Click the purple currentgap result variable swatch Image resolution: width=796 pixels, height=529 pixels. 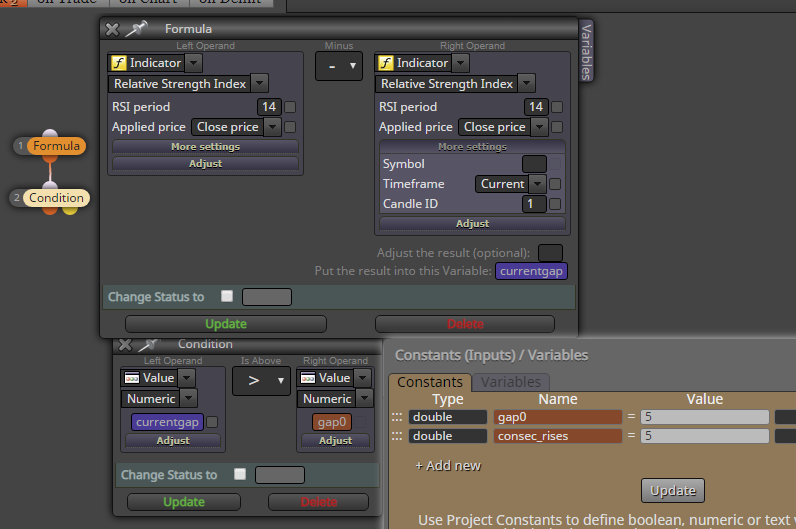[531, 271]
